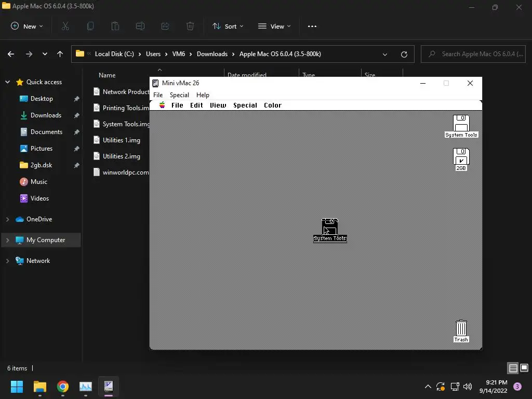The height and width of the screenshot is (399, 532).
Task: Refresh the Explorer folder view
Action: click(404, 54)
